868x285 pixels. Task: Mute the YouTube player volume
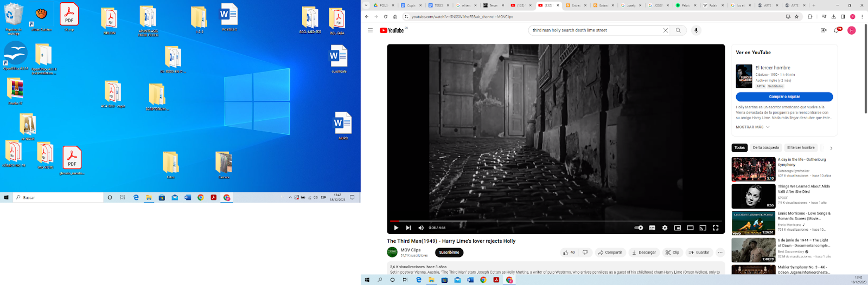click(x=421, y=228)
